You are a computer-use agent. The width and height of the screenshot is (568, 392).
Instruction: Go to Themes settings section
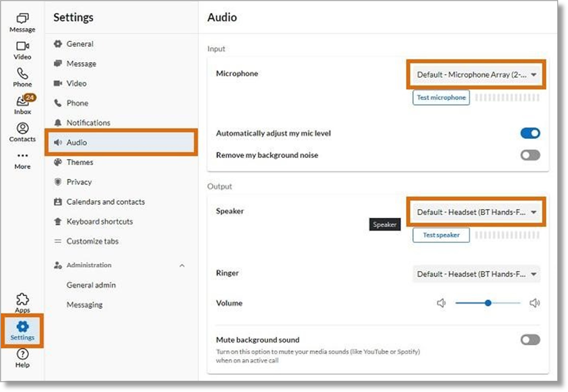80,162
